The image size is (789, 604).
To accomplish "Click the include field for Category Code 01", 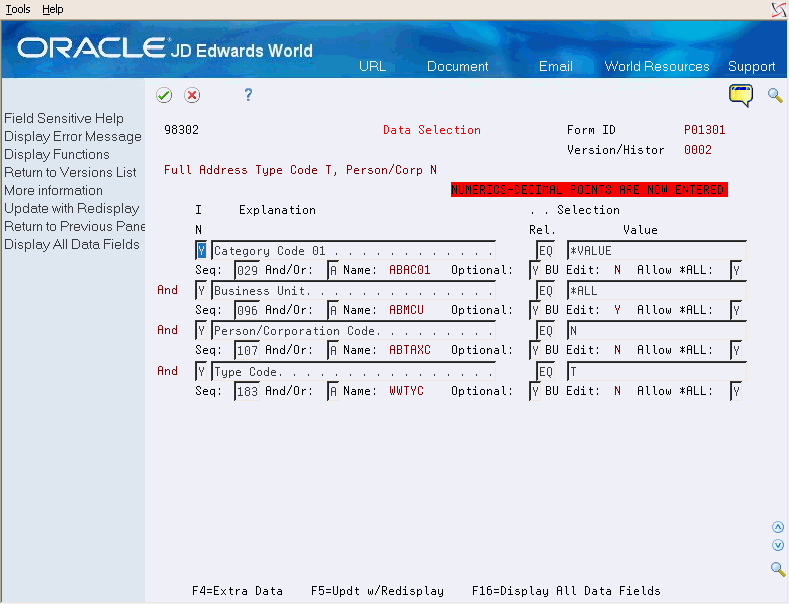I will click(201, 250).
